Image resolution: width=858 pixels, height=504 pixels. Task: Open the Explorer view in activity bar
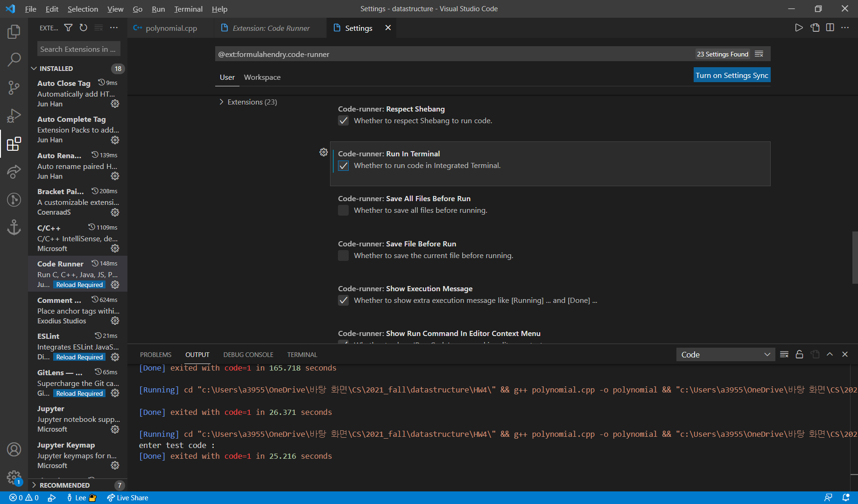(x=14, y=32)
